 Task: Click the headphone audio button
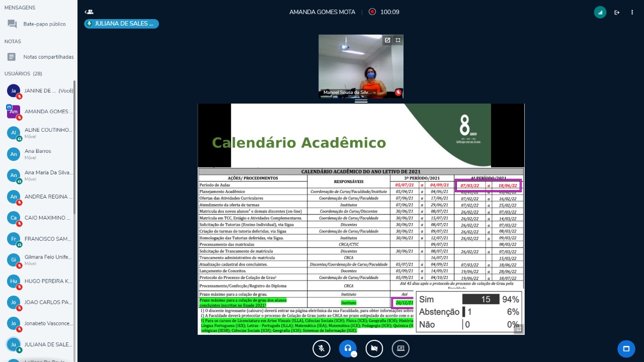[x=347, y=348]
